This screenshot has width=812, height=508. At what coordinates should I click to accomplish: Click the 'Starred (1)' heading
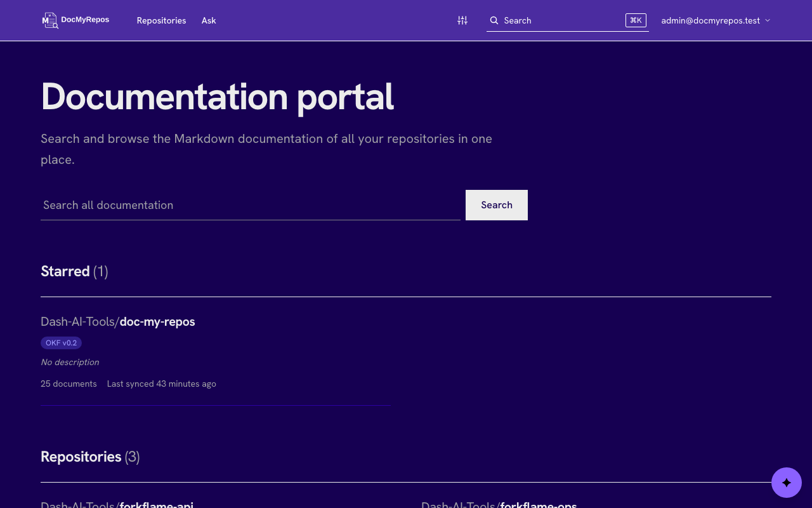(74, 271)
